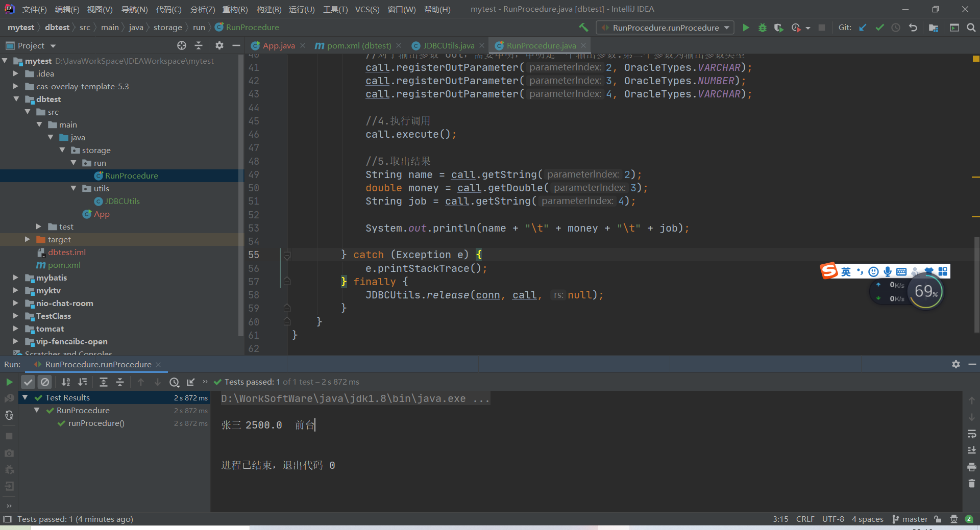Toggle Sogou English/Chinese input mode
980x530 pixels.
846,271
